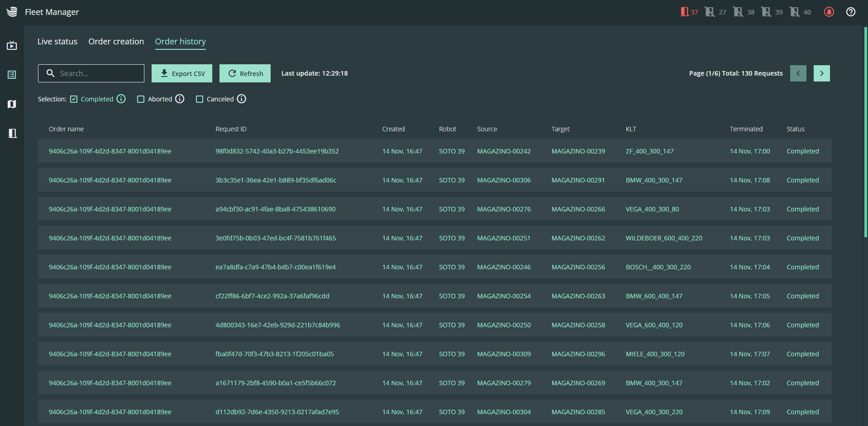Viewport: 868px width, 426px height.
Task: Select the robot 27 status icon
Action: [715, 12]
